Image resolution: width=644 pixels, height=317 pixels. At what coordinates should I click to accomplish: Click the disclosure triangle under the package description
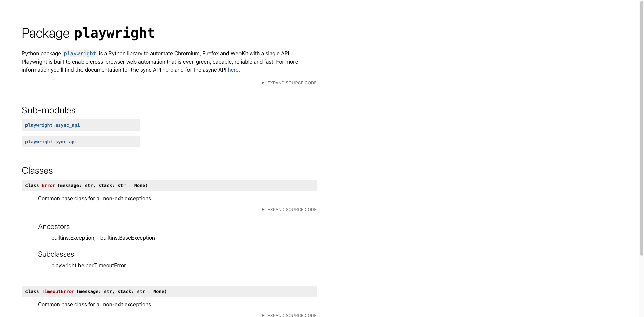263,83
